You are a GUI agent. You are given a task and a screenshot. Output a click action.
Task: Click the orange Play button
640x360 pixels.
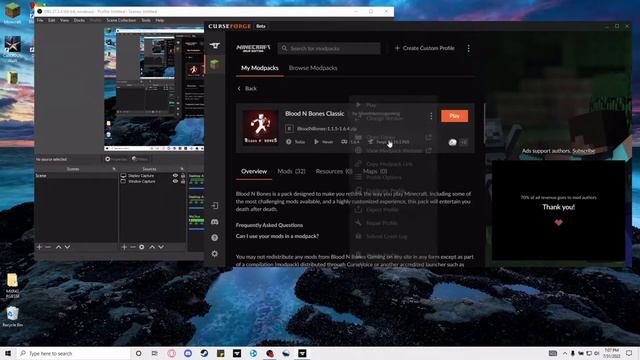[x=454, y=116]
